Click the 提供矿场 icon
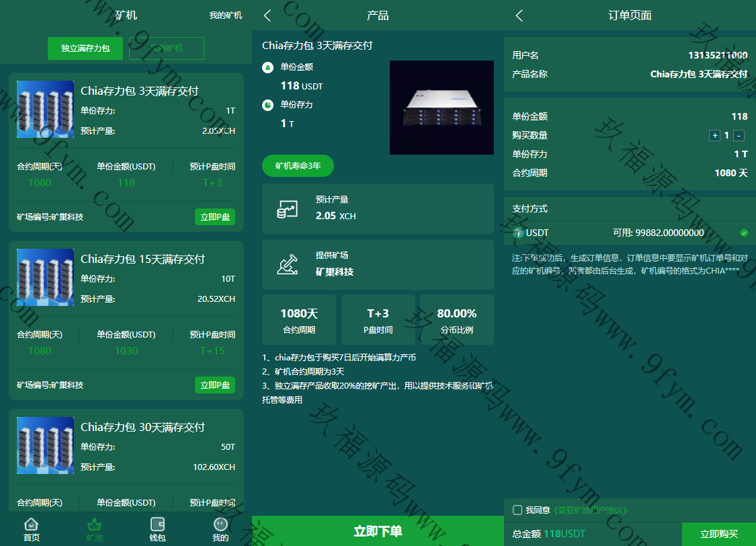 click(x=287, y=264)
